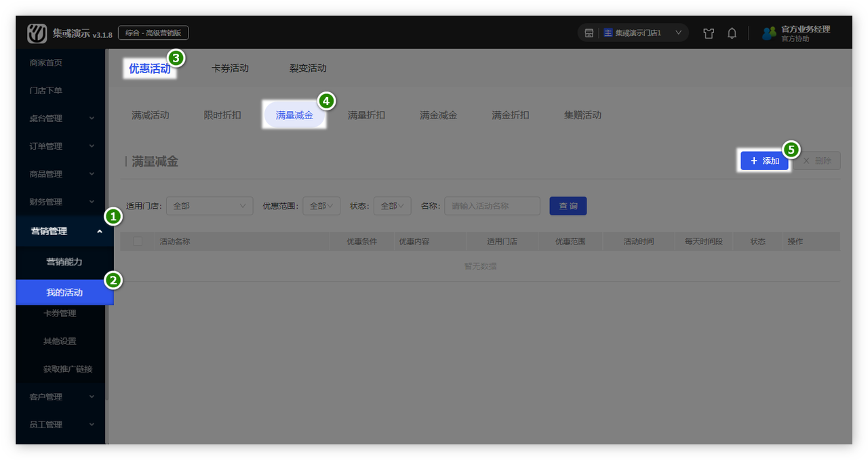Expand 财务管理 menu
Screen dimensions: 868x460
point(60,201)
